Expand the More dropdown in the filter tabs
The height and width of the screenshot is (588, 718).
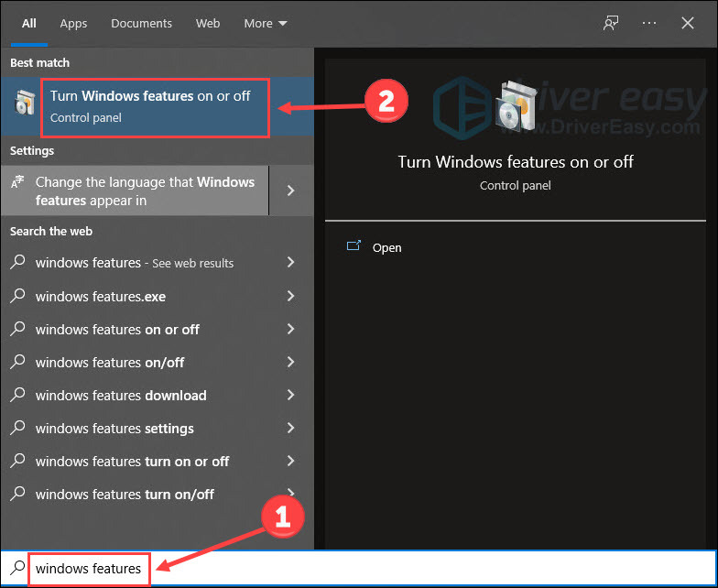click(x=266, y=24)
